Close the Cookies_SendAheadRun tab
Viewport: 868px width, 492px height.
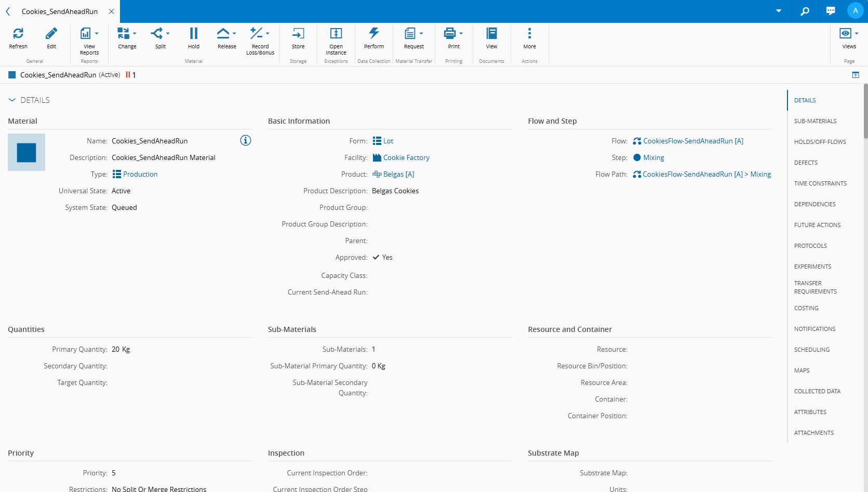pyautogui.click(x=111, y=11)
